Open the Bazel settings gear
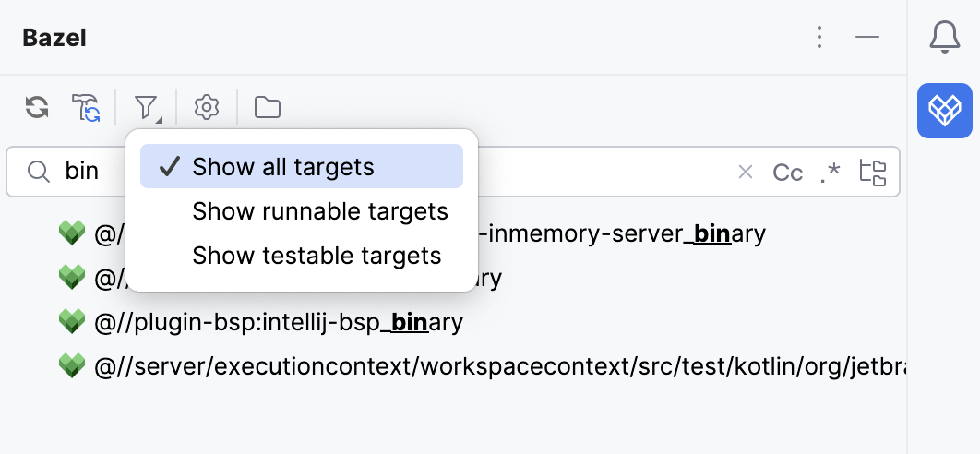Viewport: 980px width, 454px height. point(207,108)
